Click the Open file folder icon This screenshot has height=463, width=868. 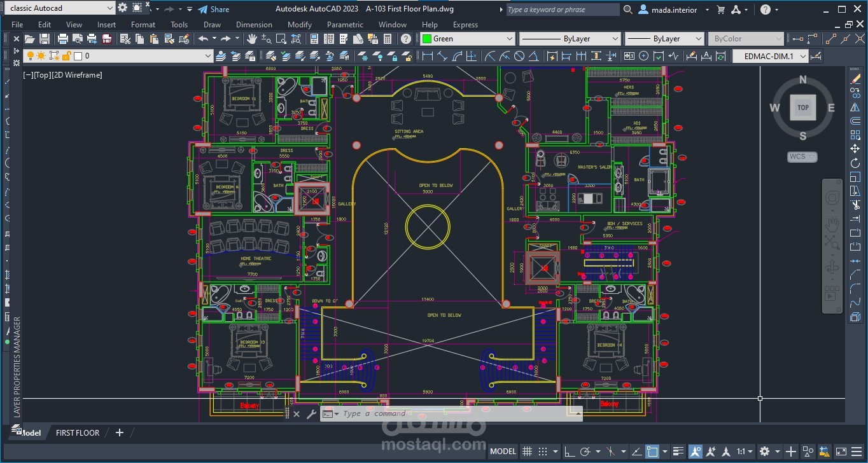(29, 39)
